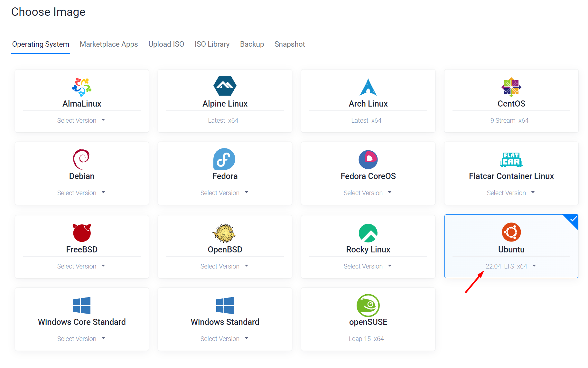Open the Marketplace Apps tab
Viewport: 588px width, 368px height.
coord(109,44)
